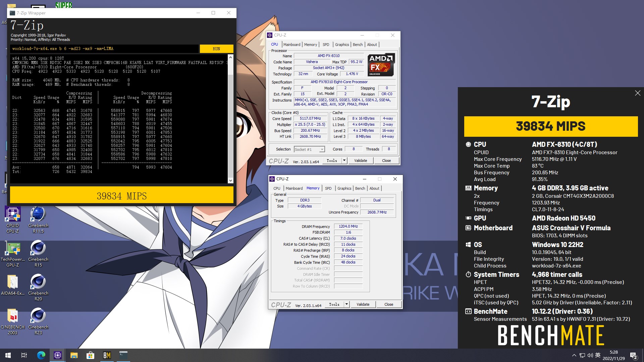Switch to BenchMate taskbar icon
The image size is (644, 362).
pyautogui.click(x=107, y=355)
